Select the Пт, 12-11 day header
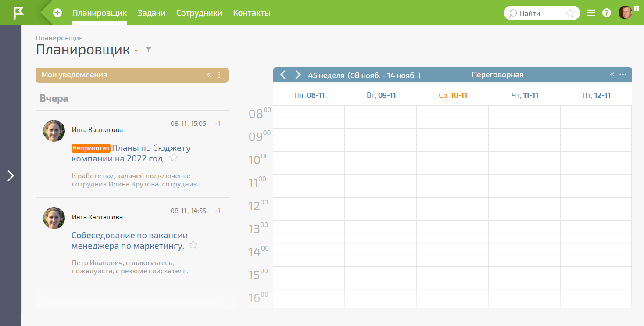This screenshot has height=326, width=644. 596,95
